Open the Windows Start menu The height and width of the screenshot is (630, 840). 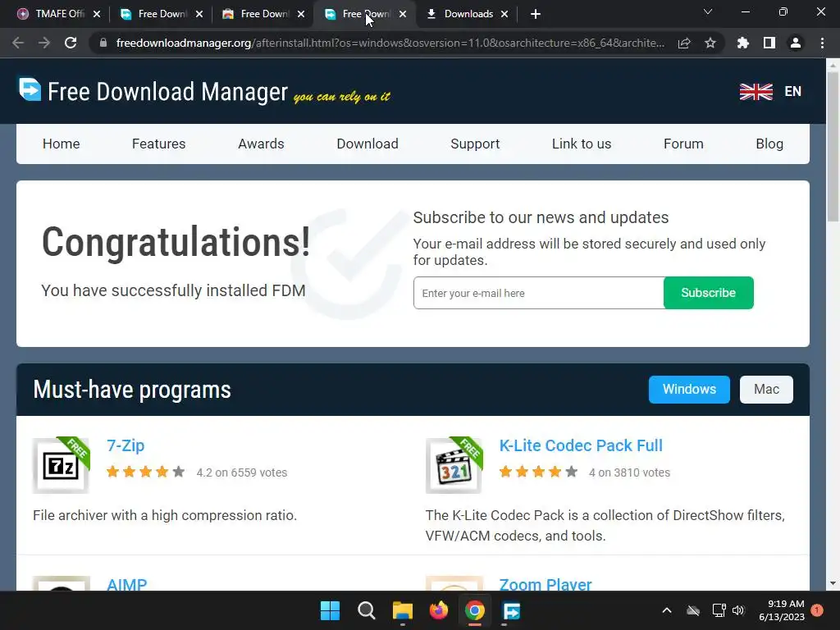point(330,610)
